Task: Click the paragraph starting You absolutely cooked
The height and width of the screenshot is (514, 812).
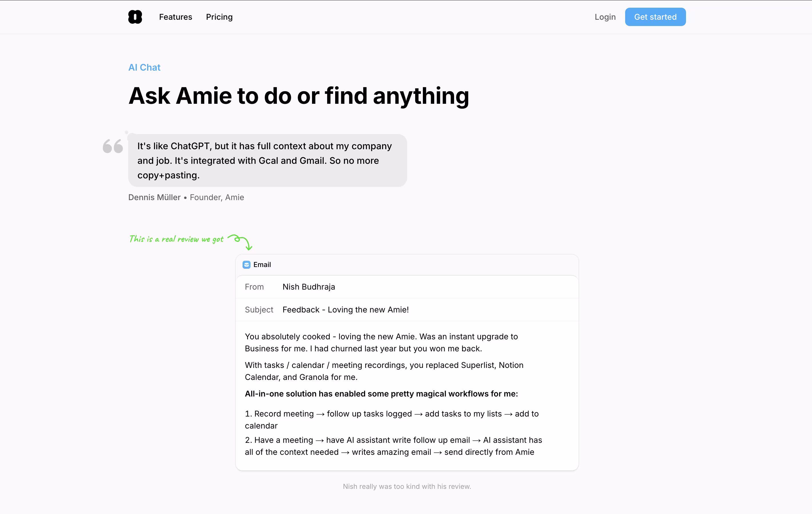Action: click(x=381, y=342)
